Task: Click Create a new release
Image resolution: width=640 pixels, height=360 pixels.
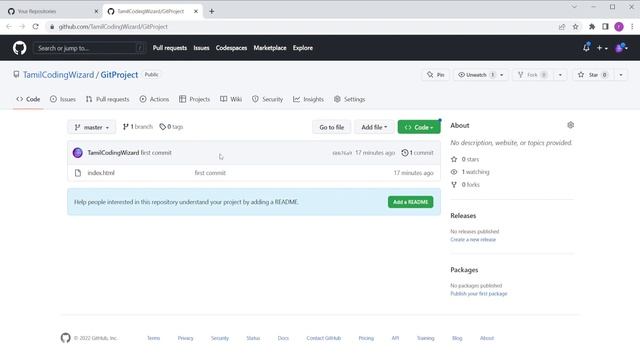Action: (x=473, y=240)
